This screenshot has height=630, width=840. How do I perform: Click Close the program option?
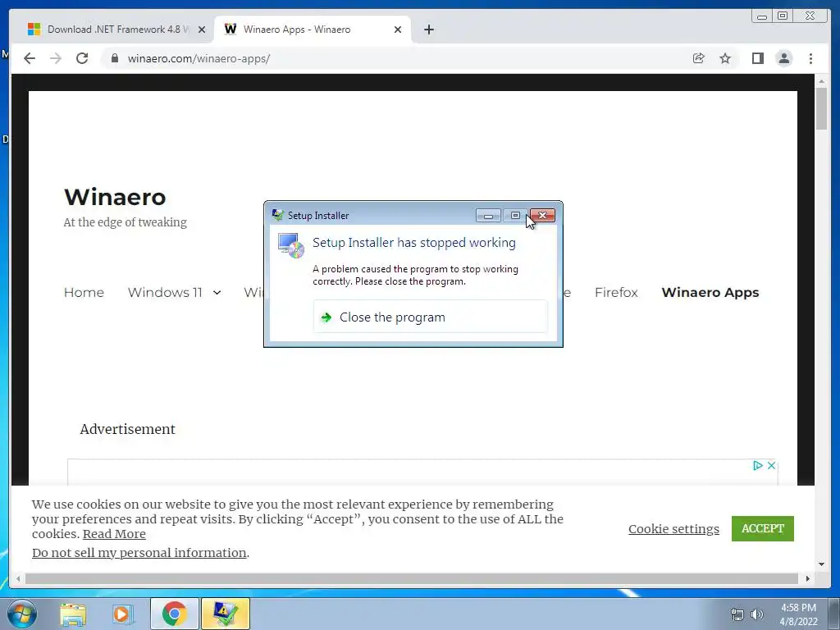point(430,317)
